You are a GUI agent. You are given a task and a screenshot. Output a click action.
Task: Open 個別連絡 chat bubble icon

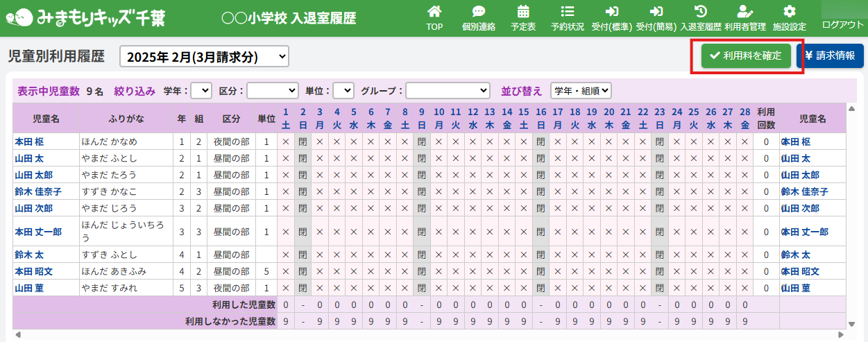(478, 12)
